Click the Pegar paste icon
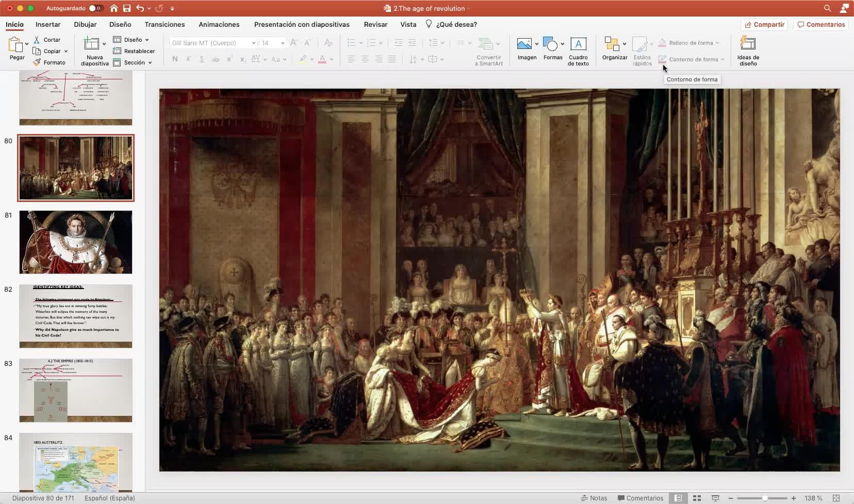The height and width of the screenshot is (504, 854). pos(15,45)
